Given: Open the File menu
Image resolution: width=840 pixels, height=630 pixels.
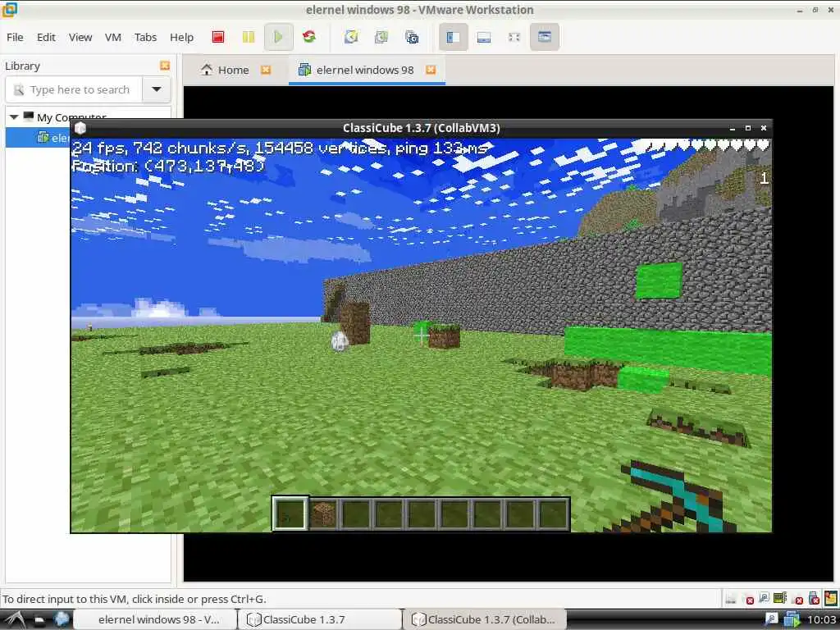Looking at the screenshot, I should point(15,37).
